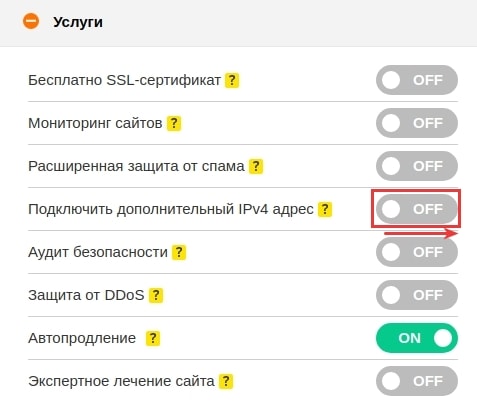Enable Расширенная защита от спама toggle
This screenshot has width=477, height=415.
[x=417, y=166]
